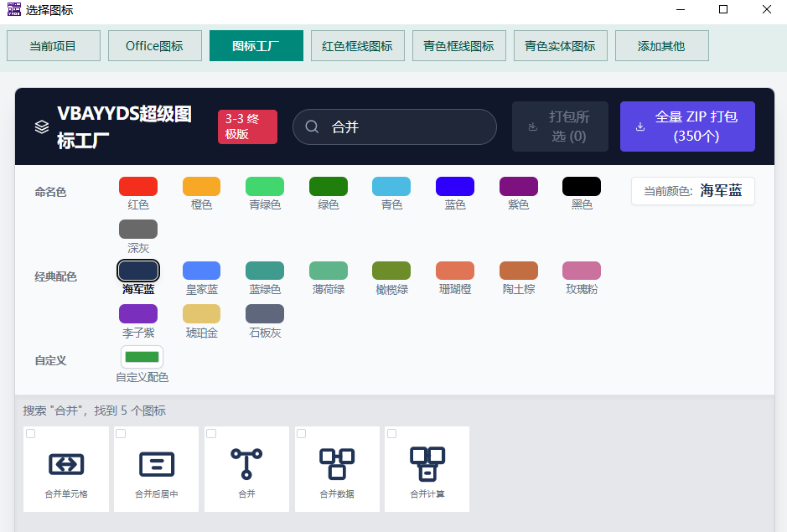
Task: Select the 陶土棕 swatch
Action: [x=519, y=271]
